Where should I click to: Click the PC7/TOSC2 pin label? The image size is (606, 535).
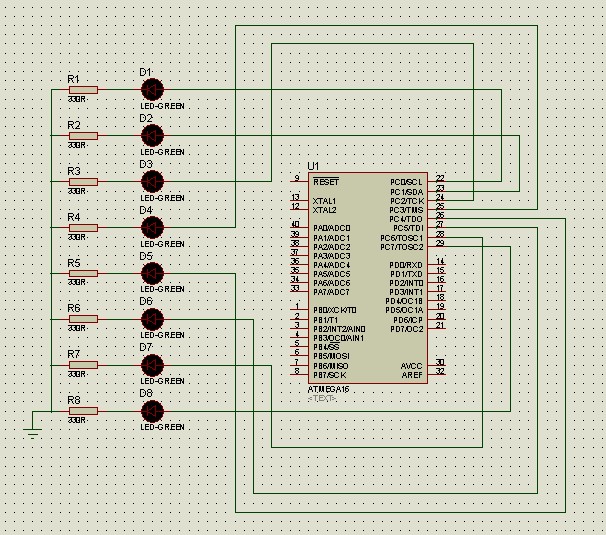[x=402, y=247]
